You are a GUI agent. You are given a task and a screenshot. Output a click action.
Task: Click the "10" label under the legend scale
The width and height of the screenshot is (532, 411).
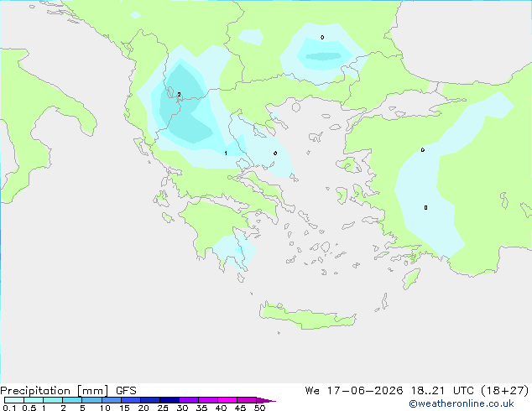[105, 408]
